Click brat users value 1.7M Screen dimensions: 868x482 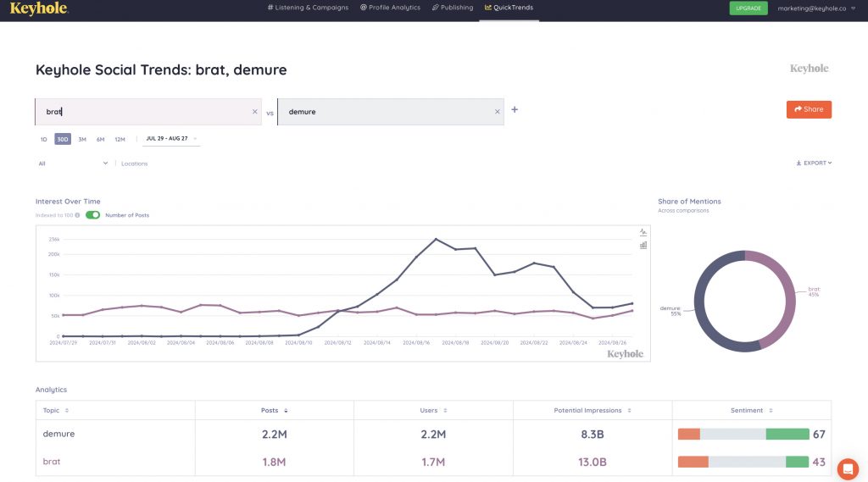point(433,462)
